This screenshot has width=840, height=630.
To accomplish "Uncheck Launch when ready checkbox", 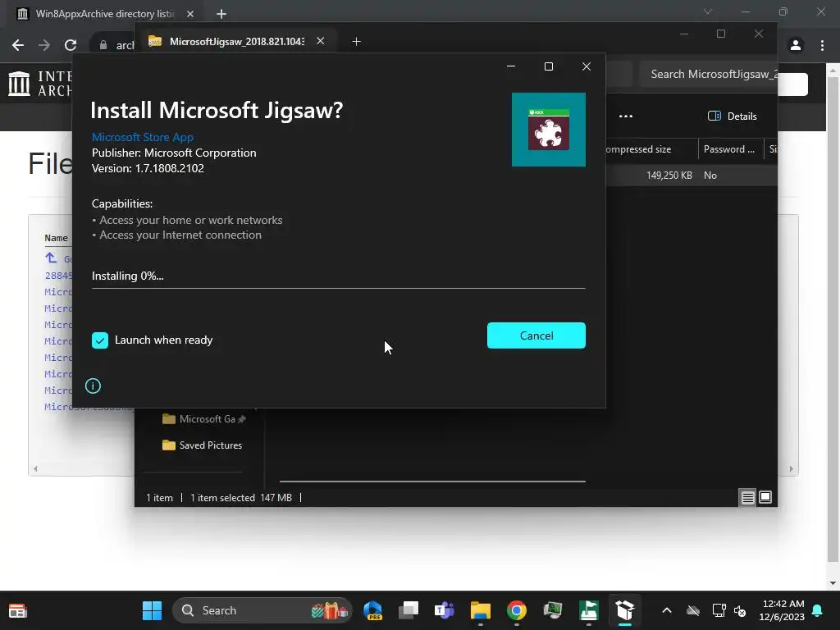I will click(99, 340).
